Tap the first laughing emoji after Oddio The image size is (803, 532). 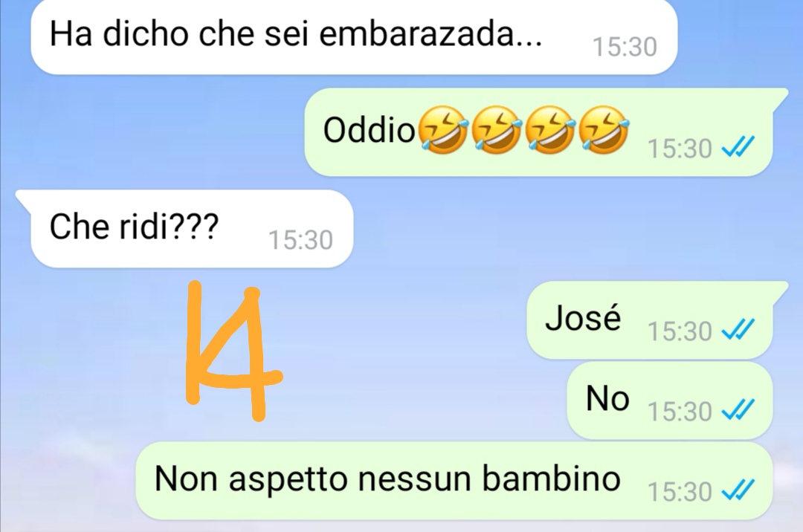click(443, 130)
